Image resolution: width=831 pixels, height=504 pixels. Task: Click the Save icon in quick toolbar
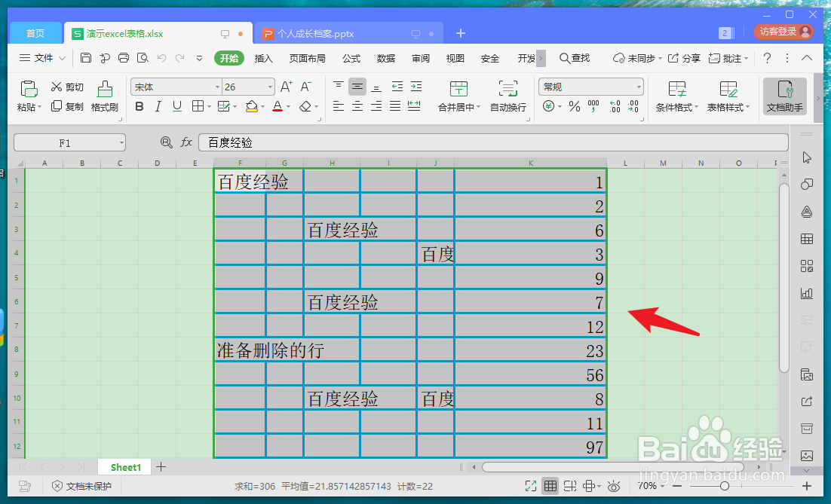(86, 58)
